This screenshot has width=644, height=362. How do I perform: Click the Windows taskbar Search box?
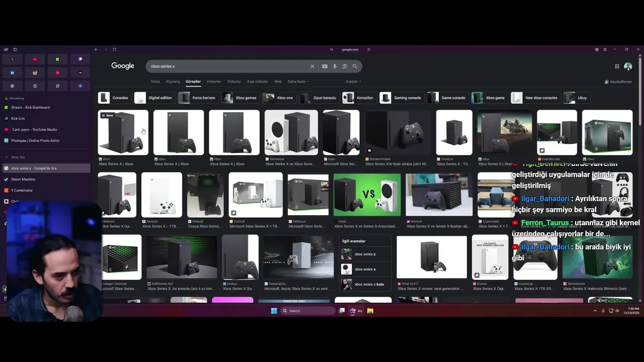307,311
